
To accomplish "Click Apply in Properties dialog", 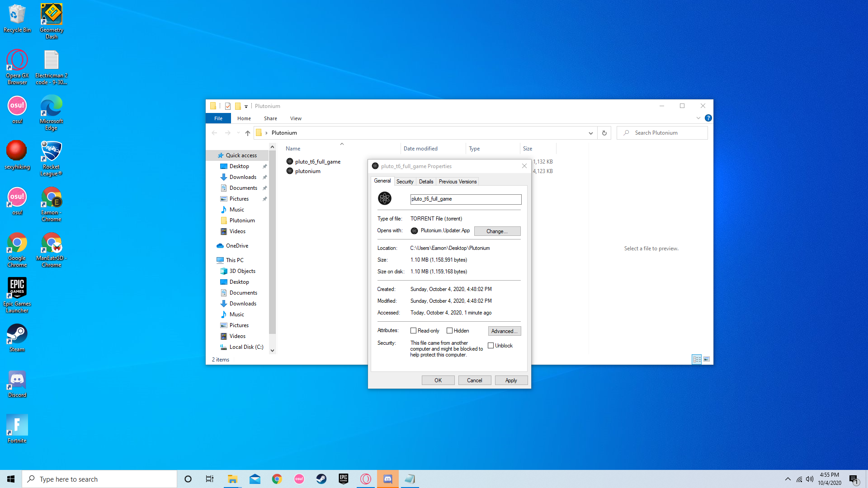I will pyautogui.click(x=511, y=380).
